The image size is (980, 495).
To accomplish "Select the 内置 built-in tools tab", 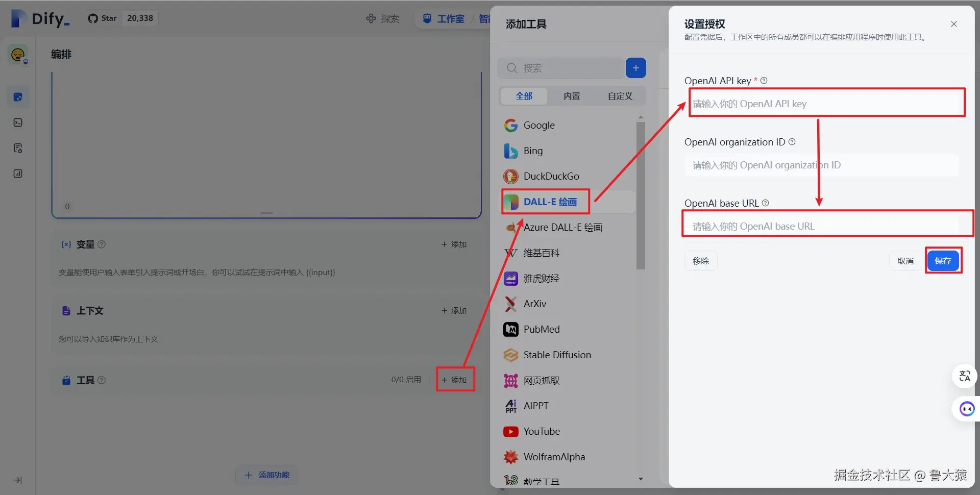I will pos(572,96).
